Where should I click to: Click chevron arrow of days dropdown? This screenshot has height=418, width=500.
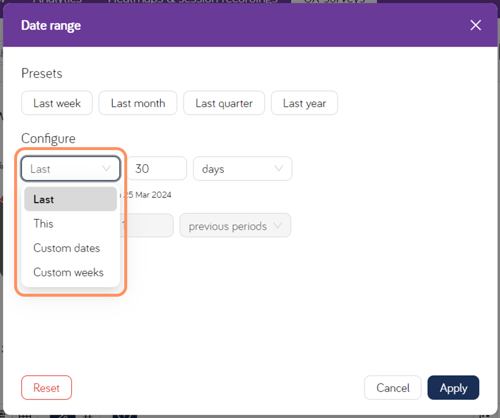click(278, 168)
